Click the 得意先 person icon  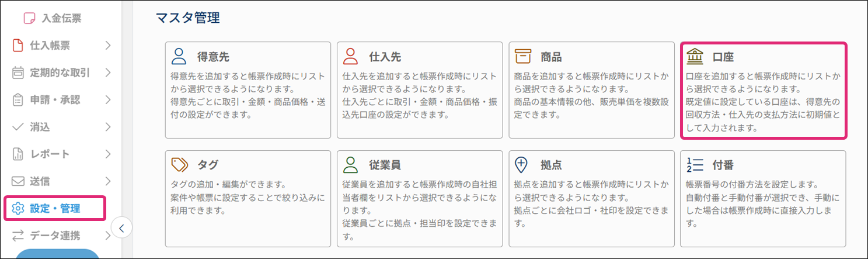pyautogui.click(x=179, y=57)
